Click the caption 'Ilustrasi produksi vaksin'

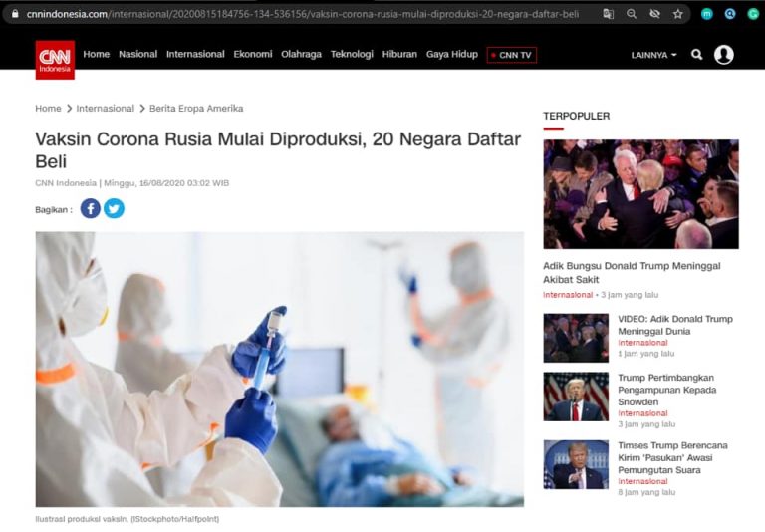(127, 519)
